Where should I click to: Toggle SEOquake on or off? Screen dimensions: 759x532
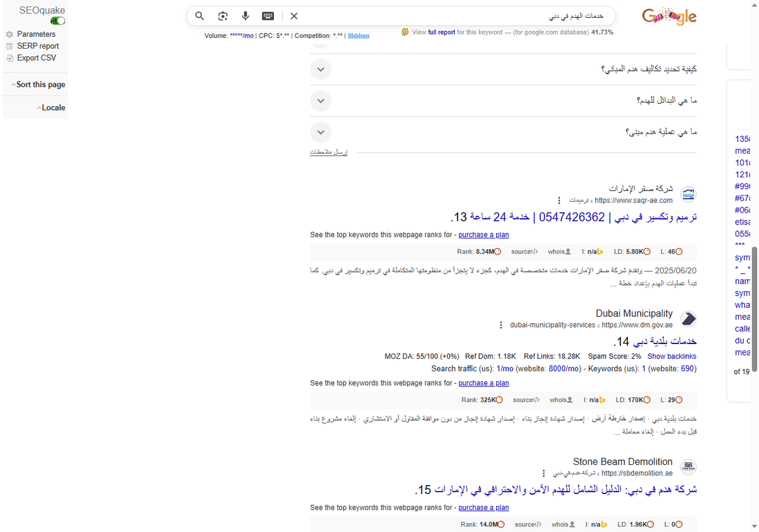click(57, 20)
